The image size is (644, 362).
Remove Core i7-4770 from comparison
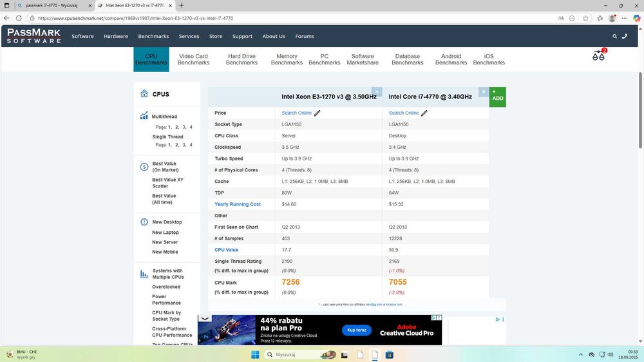tap(484, 91)
